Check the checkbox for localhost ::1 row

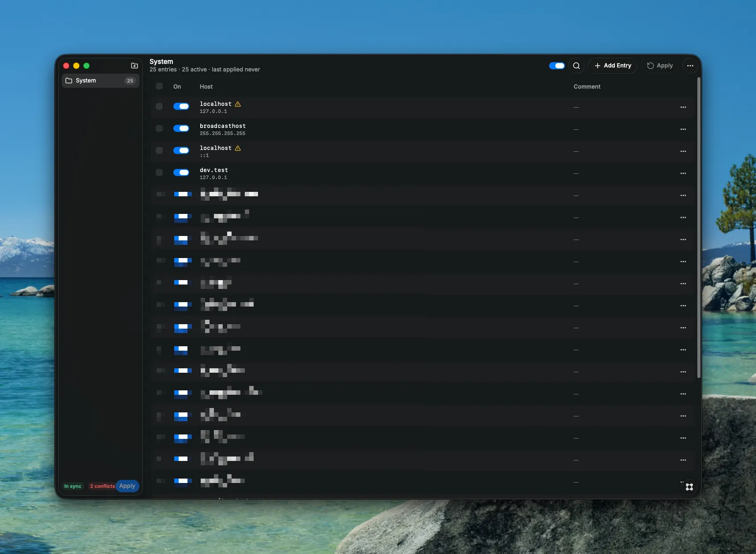pos(159,150)
